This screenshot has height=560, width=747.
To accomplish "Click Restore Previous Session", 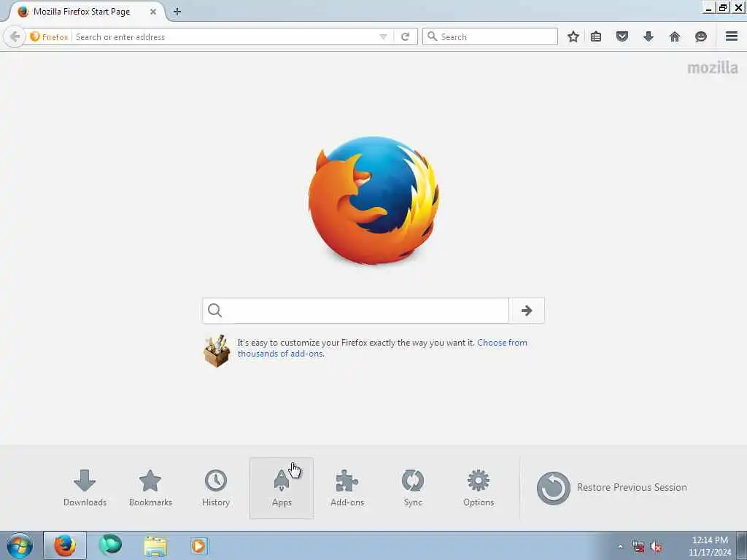I will pyautogui.click(x=612, y=488).
